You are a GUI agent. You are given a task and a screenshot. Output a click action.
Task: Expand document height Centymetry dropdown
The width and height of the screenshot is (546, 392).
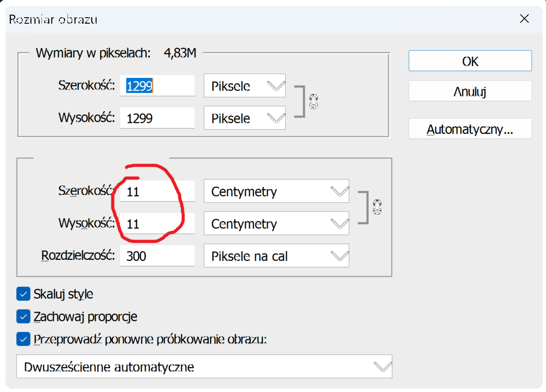coord(276,224)
